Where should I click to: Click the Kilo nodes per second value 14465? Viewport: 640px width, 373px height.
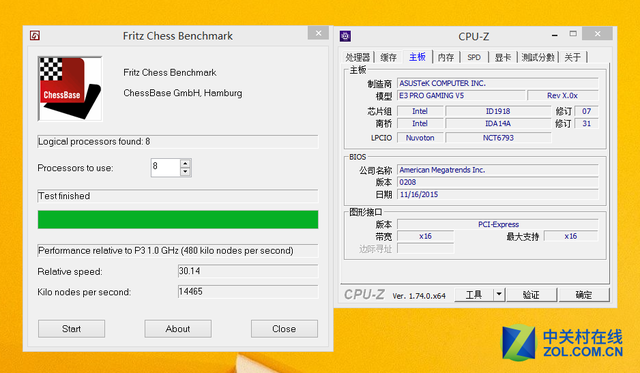pyautogui.click(x=248, y=291)
